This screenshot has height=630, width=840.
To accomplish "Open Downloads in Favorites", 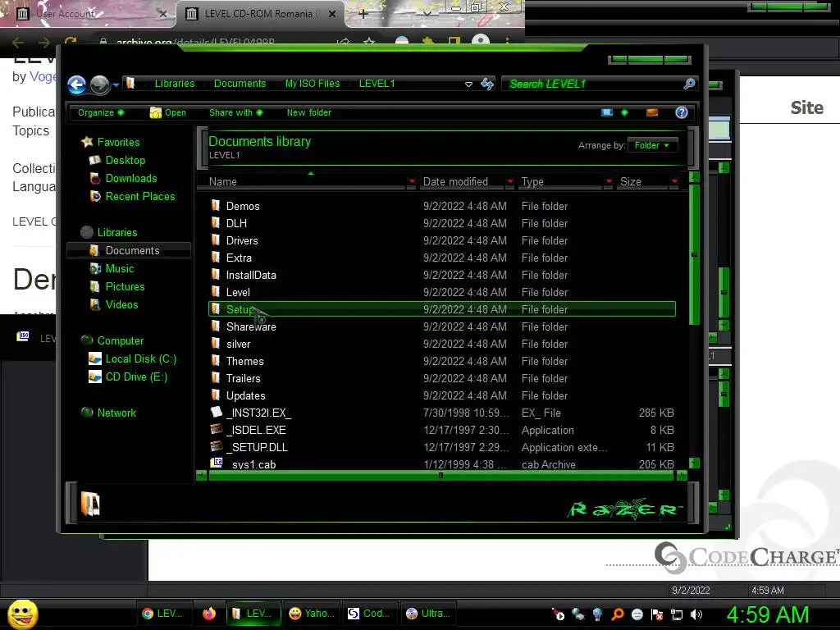I will [131, 178].
